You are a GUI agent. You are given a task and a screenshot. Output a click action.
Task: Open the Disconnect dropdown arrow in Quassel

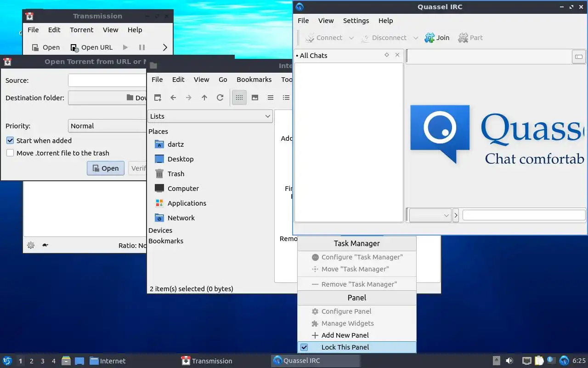[416, 38]
